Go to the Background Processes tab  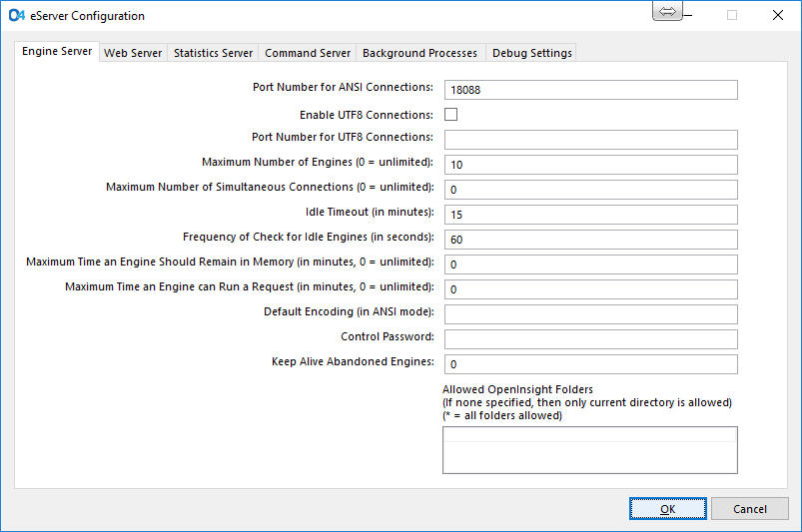419,53
